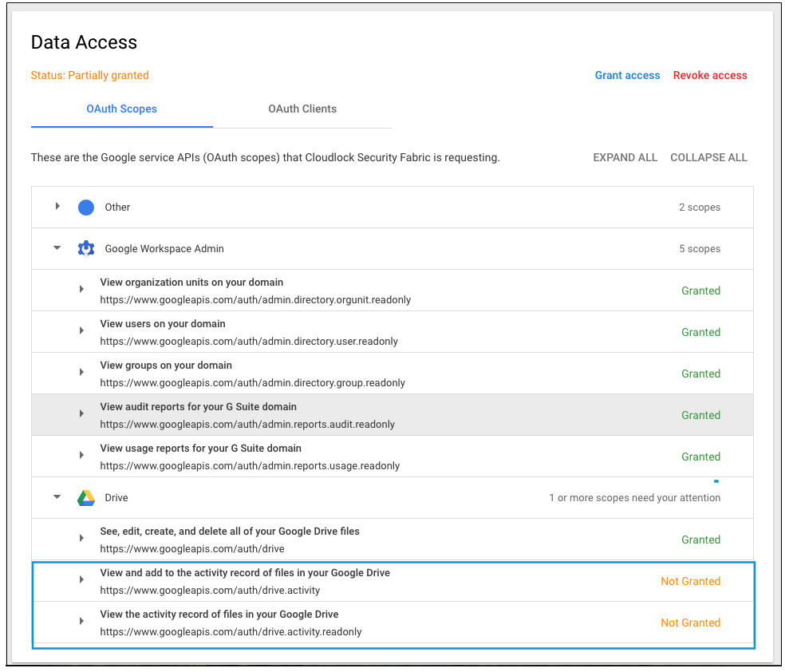Click the admin.directory.user.readonly URL
This screenshot has width=785, height=672.
pyautogui.click(x=249, y=342)
